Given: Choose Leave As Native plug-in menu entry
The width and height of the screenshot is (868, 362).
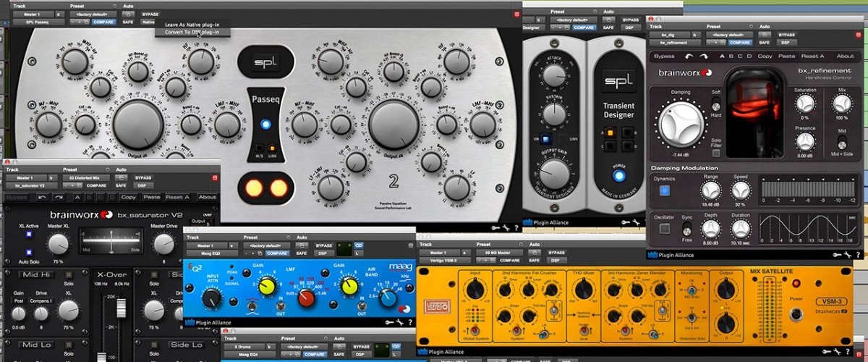Looking at the screenshot, I should coord(191,24).
